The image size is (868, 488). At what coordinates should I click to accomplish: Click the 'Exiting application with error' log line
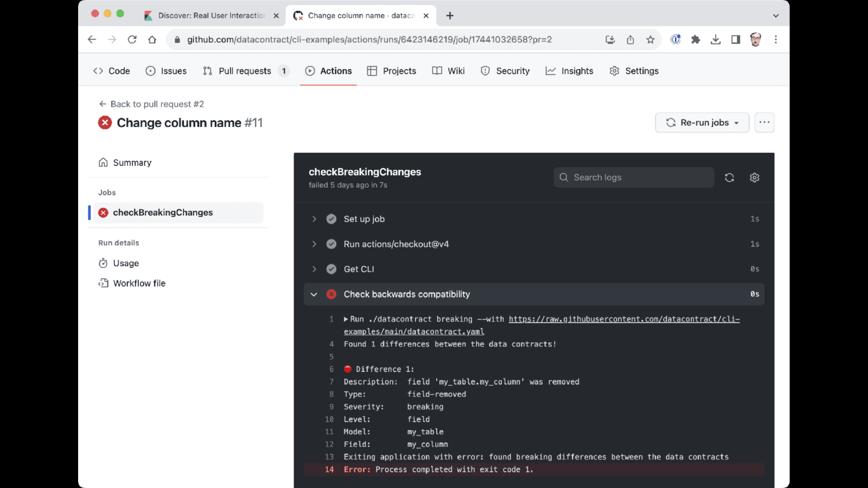click(x=536, y=457)
